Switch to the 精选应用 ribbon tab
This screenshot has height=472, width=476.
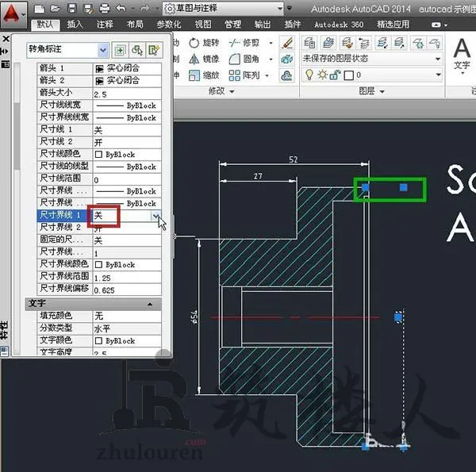tap(393, 25)
